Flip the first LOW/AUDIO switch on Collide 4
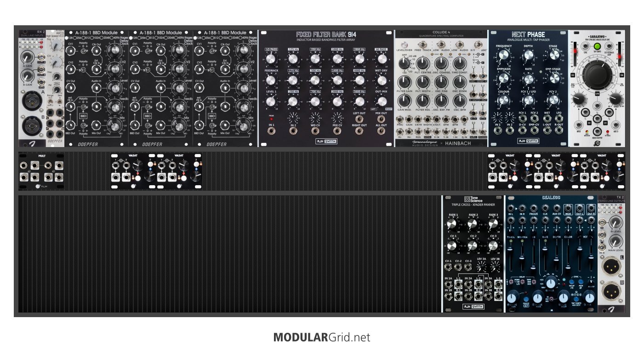 pyautogui.click(x=441, y=45)
